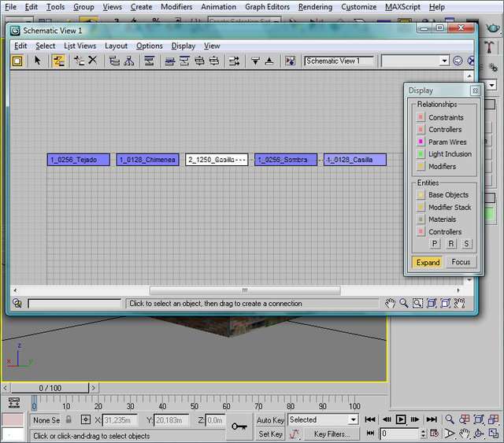
Task: Toggle Base Objects entity display
Action: tap(421, 194)
